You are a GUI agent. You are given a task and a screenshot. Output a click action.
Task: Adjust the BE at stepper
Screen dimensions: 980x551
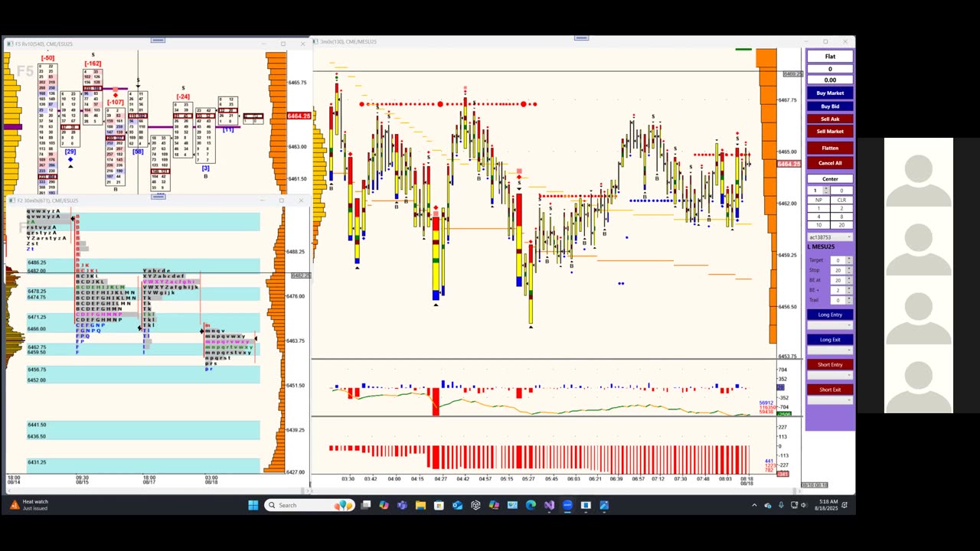849,280
